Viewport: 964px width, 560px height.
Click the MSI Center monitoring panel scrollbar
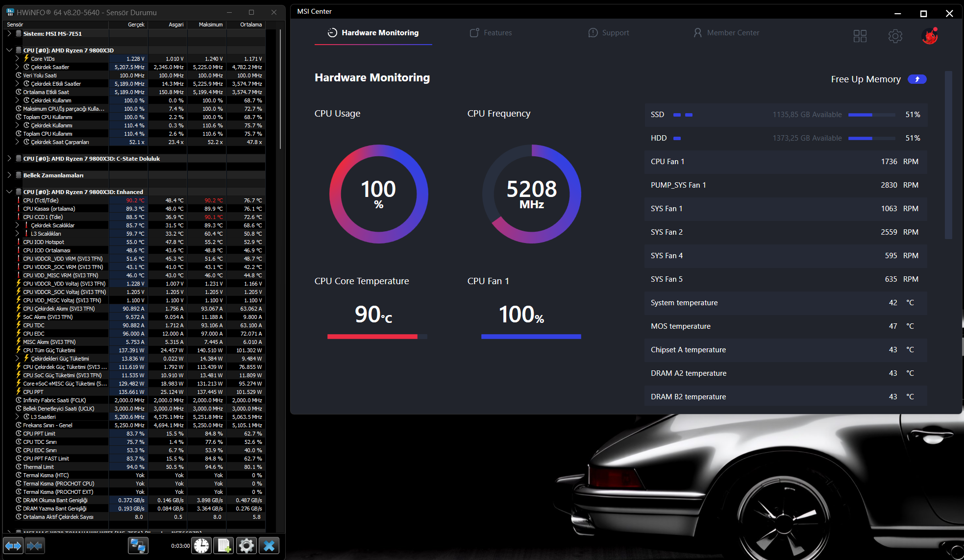coord(948,155)
